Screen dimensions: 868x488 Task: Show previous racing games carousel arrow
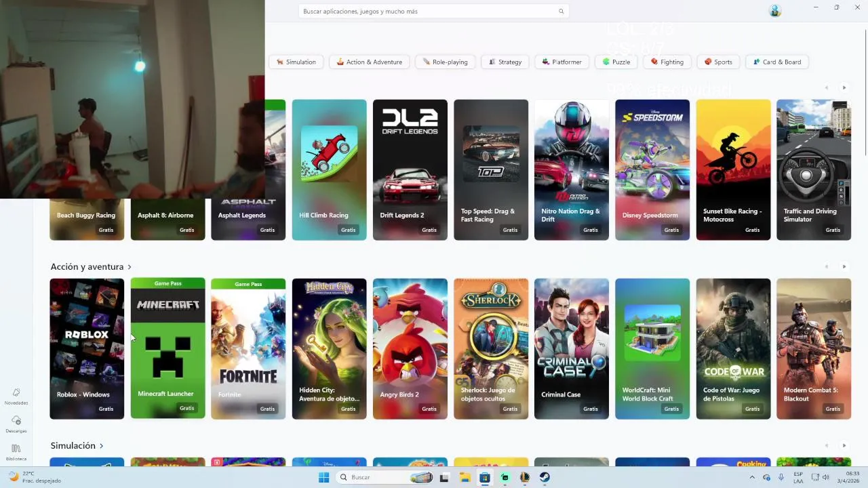(827, 87)
